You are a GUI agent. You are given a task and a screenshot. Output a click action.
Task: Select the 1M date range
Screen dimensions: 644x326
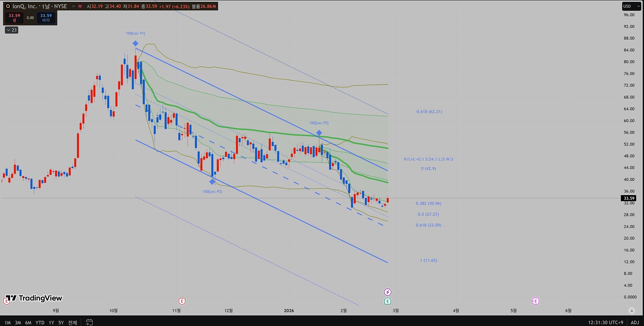coord(7,322)
